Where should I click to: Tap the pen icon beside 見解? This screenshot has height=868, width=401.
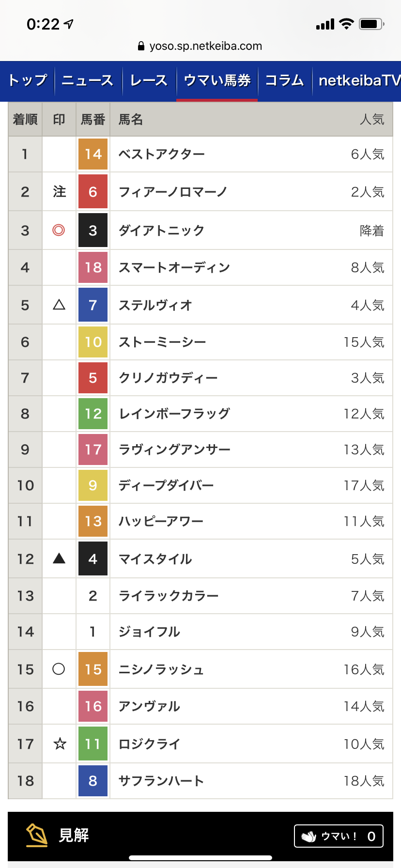(37, 835)
